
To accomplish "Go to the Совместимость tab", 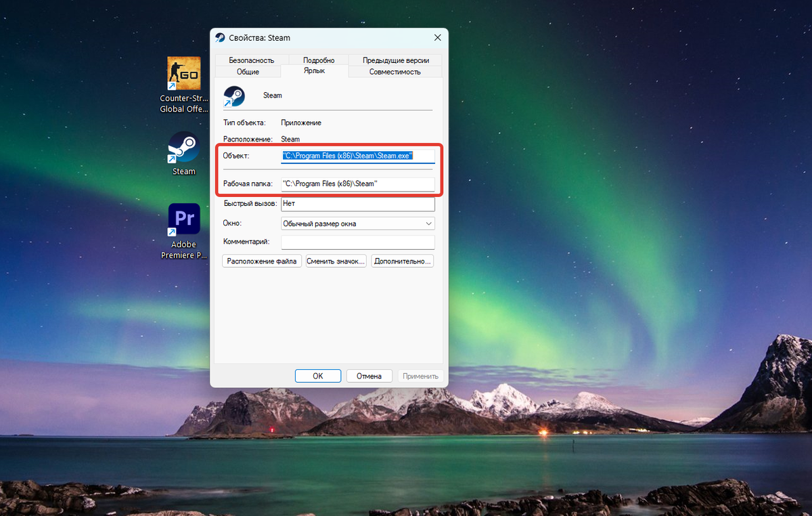I will pos(395,72).
